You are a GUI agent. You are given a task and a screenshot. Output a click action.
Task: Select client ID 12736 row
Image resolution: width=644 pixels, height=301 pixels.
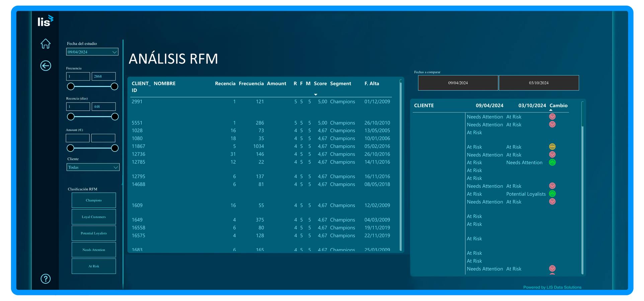pyautogui.click(x=261, y=154)
